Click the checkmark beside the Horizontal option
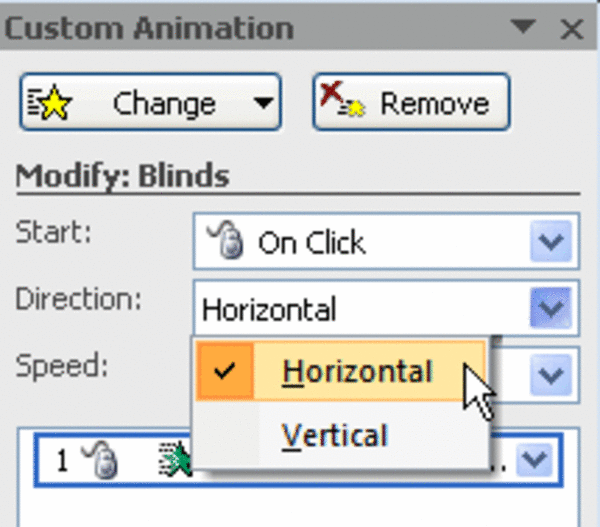Screen dimensions: 600x527 coord(225,371)
